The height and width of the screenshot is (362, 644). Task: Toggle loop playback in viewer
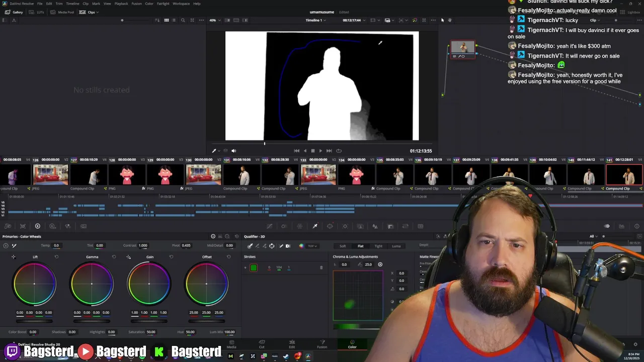click(339, 151)
